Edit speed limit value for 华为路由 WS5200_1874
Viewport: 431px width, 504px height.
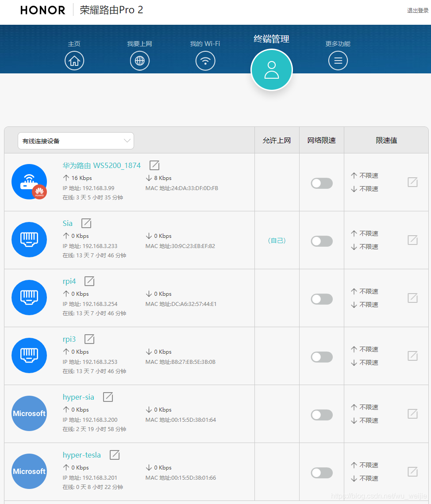[413, 182]
